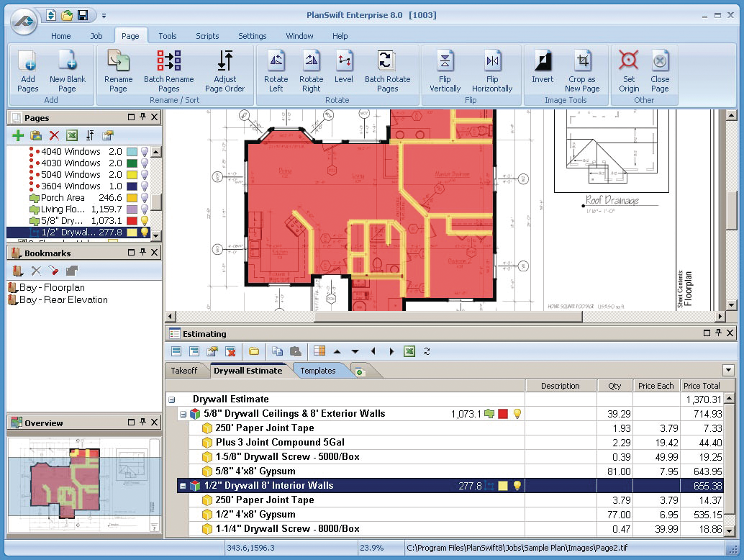The height and width of the screenshot is (560, 744).
Task: Click the Qty column header
Action: (x=614, y=386)
